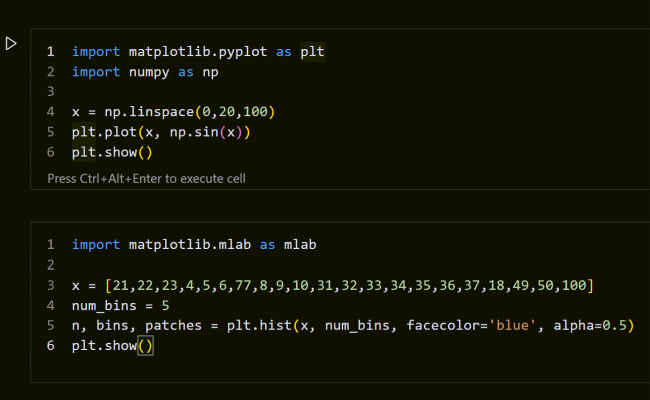Click 'facecolor='blue'' argument text

click(471, 325)
